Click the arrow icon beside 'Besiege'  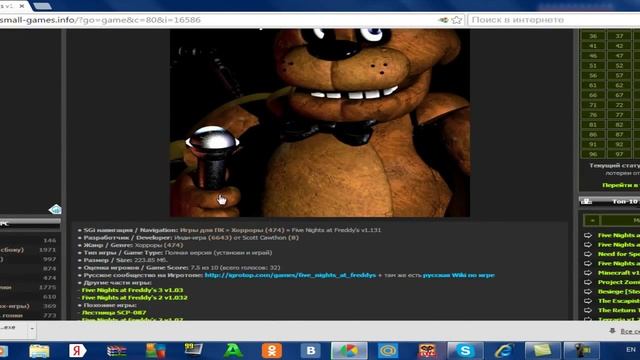(588, 291)
